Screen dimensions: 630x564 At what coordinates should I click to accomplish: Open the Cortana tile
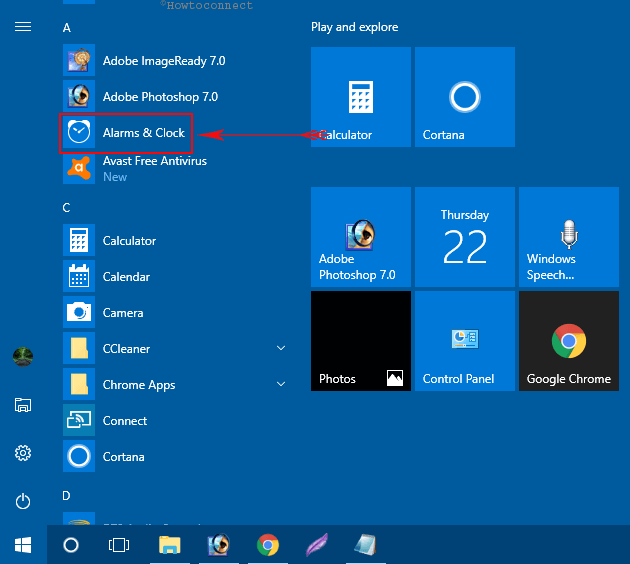coord(465,97)
